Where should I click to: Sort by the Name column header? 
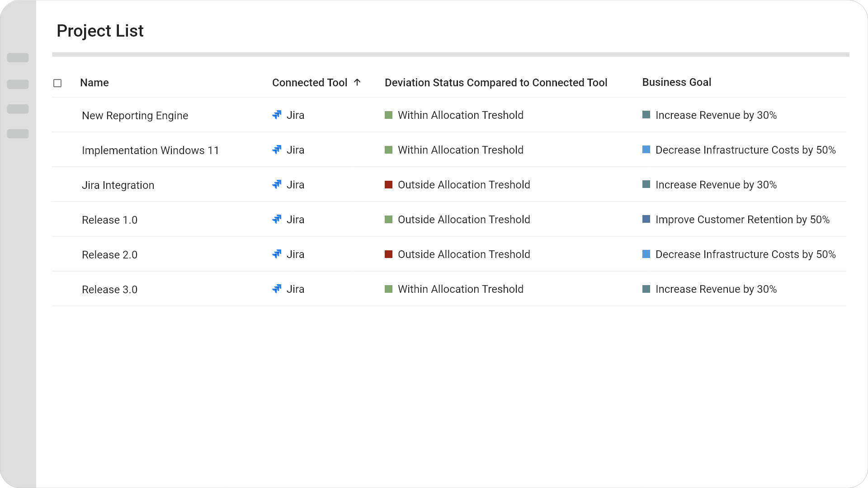click(94, 83)
